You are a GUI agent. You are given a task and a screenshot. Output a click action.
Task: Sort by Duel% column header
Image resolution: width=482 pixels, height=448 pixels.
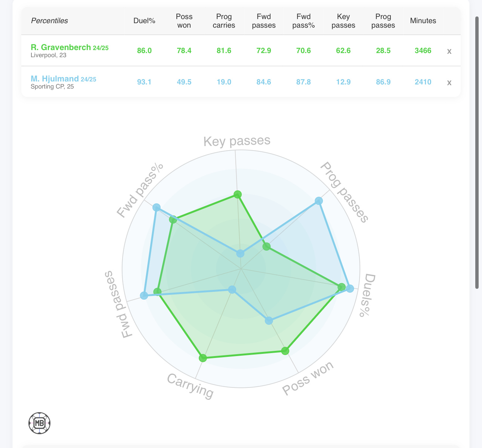pyautogui.click(x=144, y=21)
